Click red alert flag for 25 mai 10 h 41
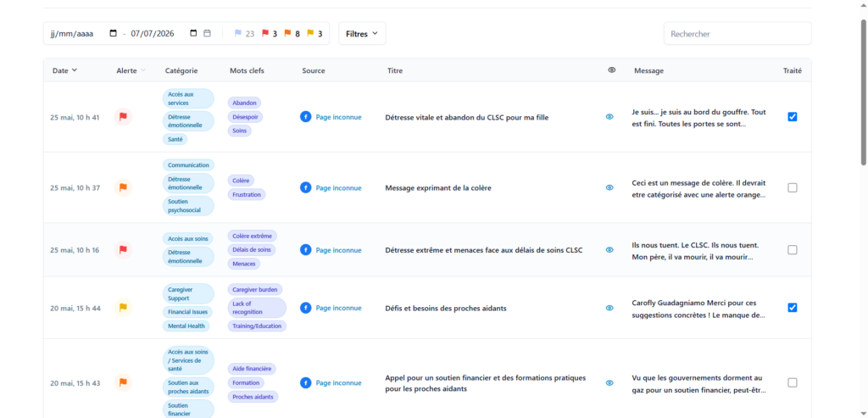The image size is (868, 418). tap(124, 117)
